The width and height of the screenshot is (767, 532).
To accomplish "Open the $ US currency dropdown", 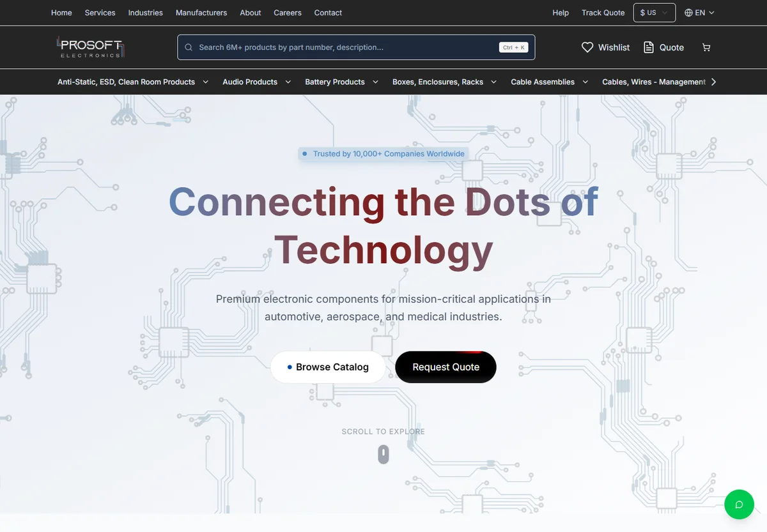I will click(655, 13).
